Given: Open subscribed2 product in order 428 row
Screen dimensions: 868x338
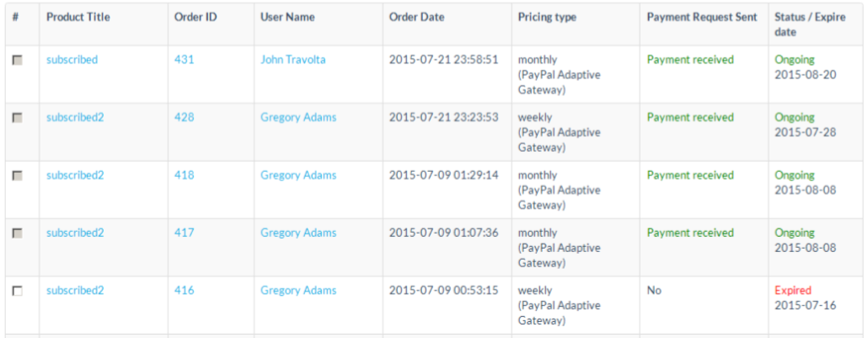Looking at the screenshot, I should pyautogui.click(x=75, y=118).
